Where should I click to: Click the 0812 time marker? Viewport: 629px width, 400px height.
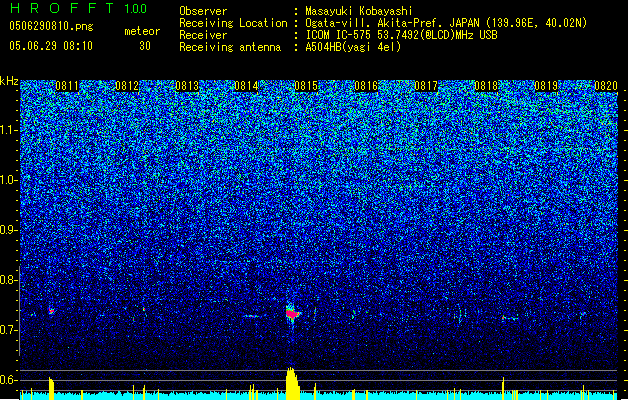(127, 86)
